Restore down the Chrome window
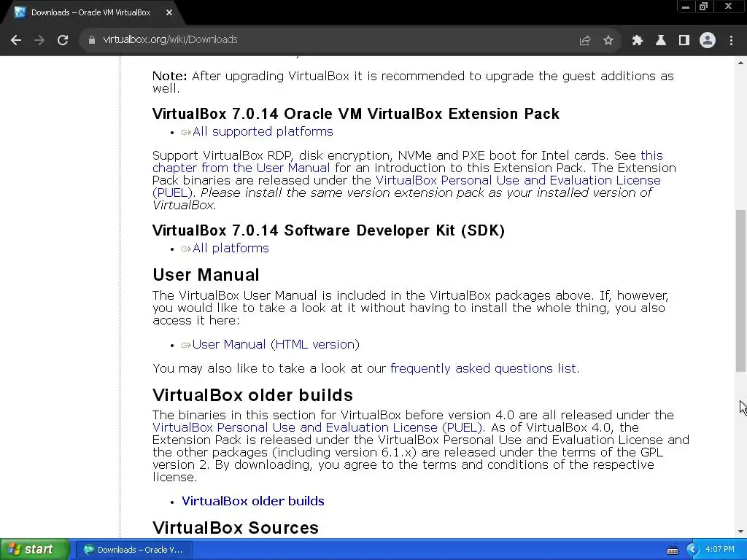Viewport: 747px width, 560px height. tap(703, 7)
